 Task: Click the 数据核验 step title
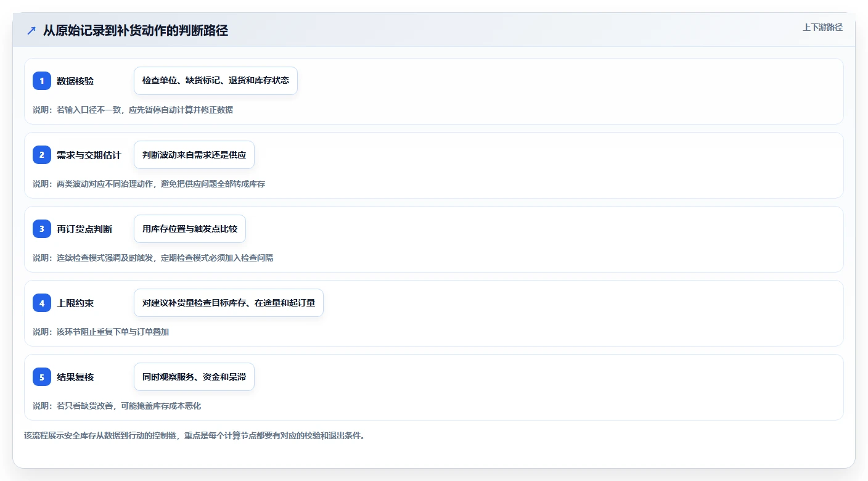click(x=75, y=81)
